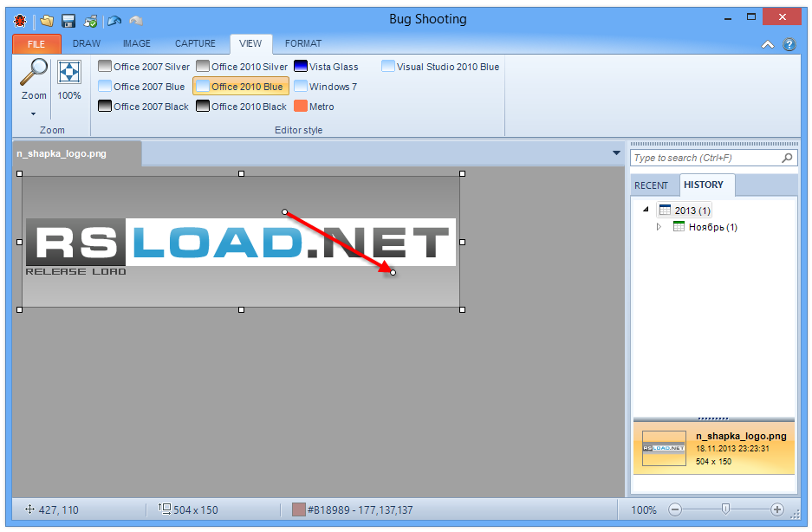Click the zoom slider handle
The image size is (812, 532).
725,509
